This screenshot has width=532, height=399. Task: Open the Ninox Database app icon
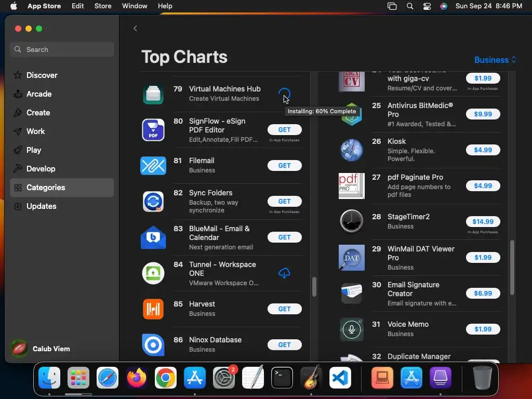[153, 345]
